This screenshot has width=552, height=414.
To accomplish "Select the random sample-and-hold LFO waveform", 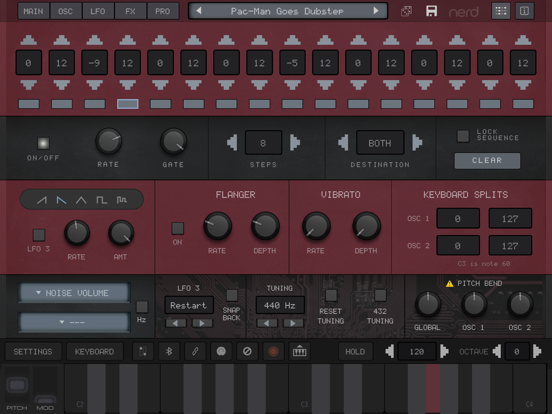I will coord(121,200).
